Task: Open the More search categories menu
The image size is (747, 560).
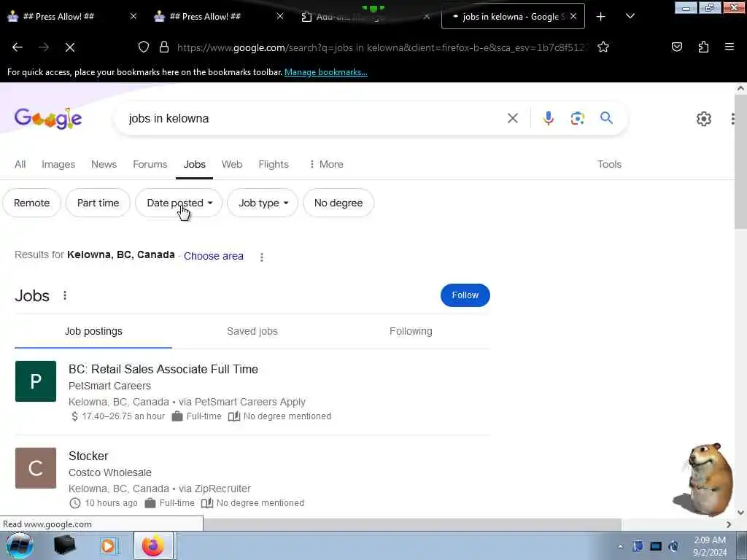Action: (x=326, y=164)
